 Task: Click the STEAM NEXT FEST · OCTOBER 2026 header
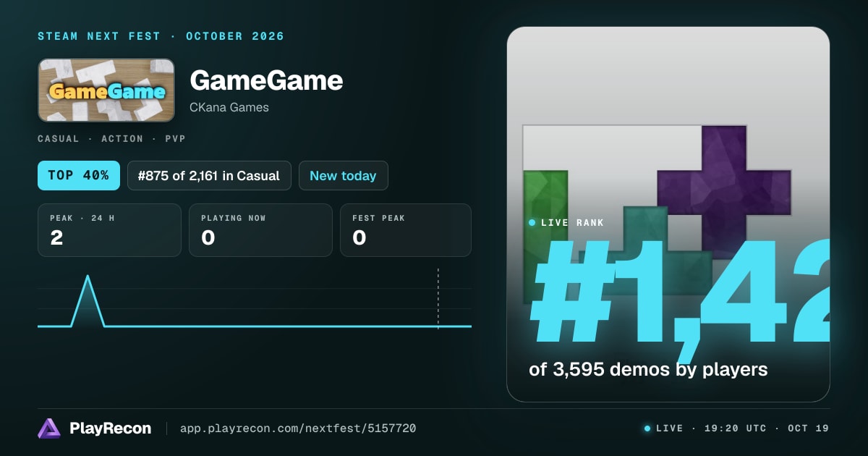coord(161,36)
